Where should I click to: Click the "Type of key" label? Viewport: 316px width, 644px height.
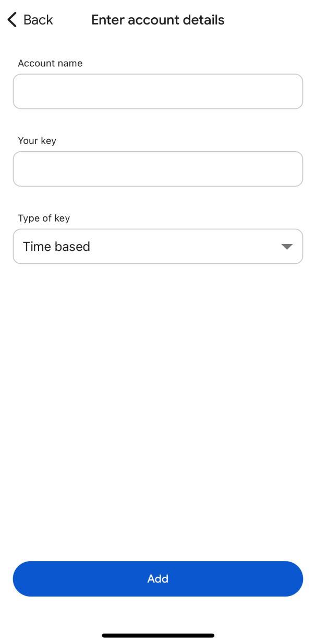[44, 218]
